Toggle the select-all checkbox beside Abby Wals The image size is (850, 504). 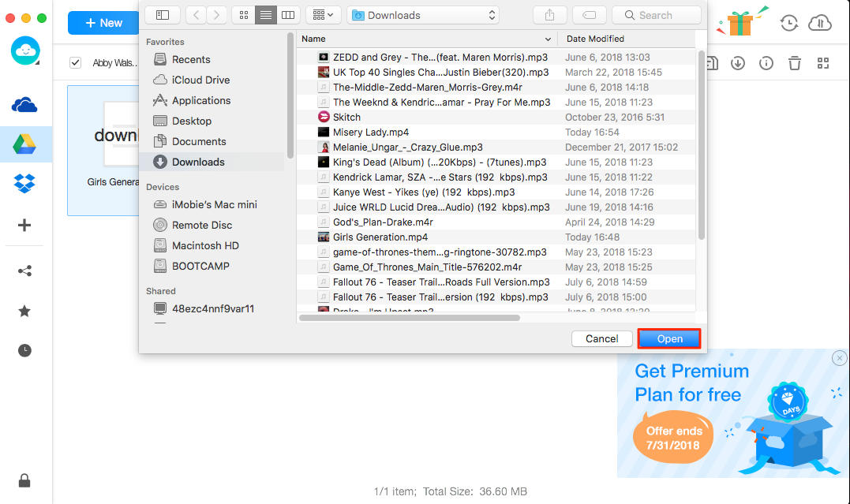76,63
